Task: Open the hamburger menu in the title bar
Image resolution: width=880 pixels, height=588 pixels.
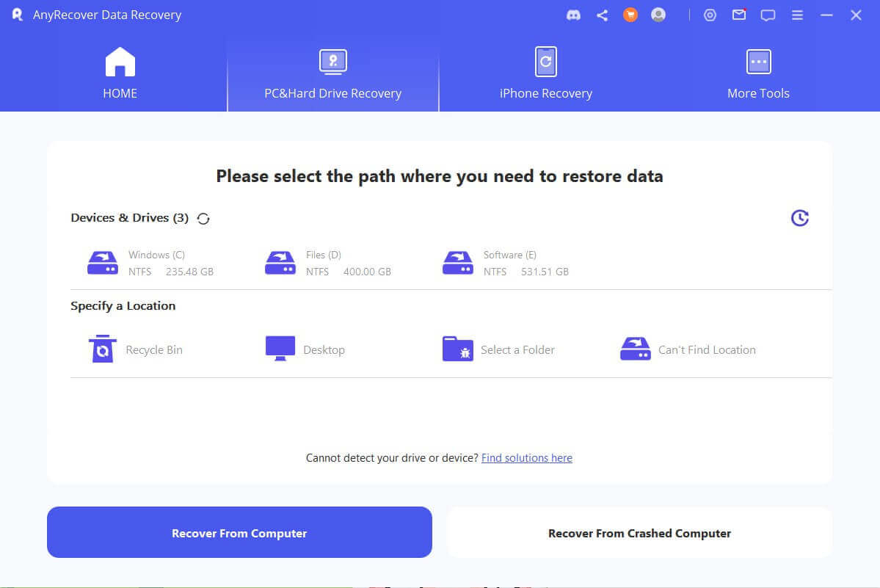Action: pyautogui.click(x=797, y=15)
